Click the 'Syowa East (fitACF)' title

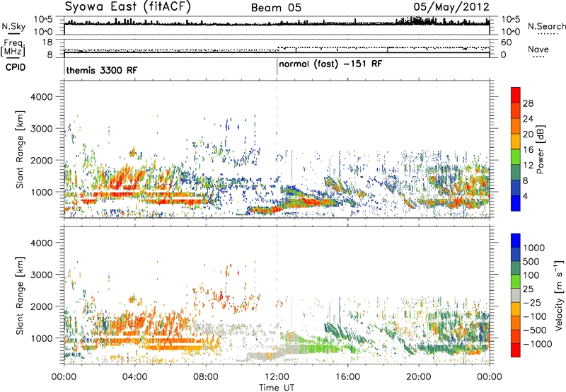tap(127, 6)
